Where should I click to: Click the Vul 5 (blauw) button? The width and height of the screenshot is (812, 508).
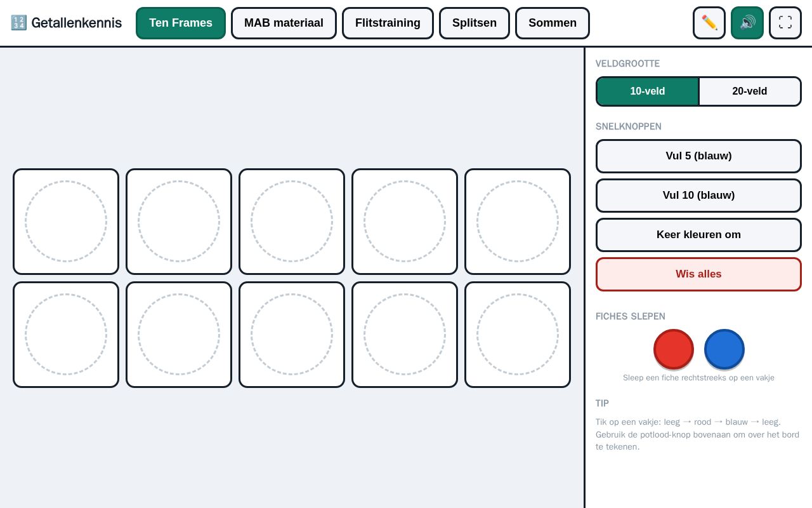click(698, 156)
